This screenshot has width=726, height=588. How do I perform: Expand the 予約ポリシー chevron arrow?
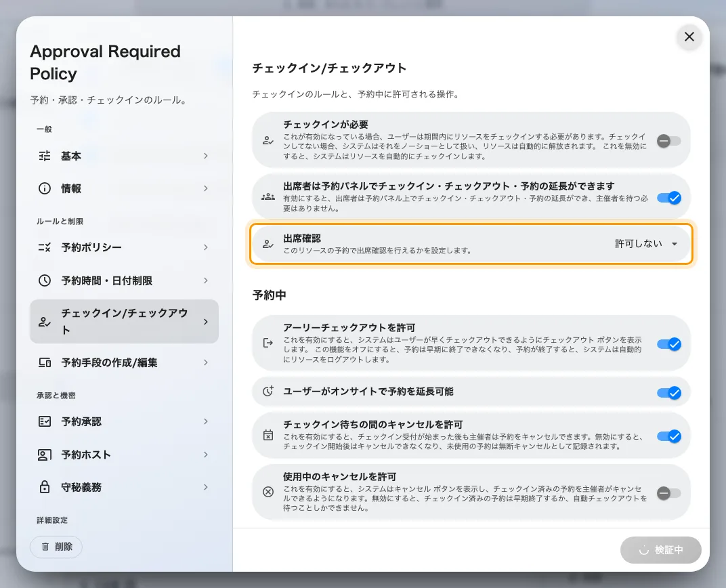pos(206,247)
